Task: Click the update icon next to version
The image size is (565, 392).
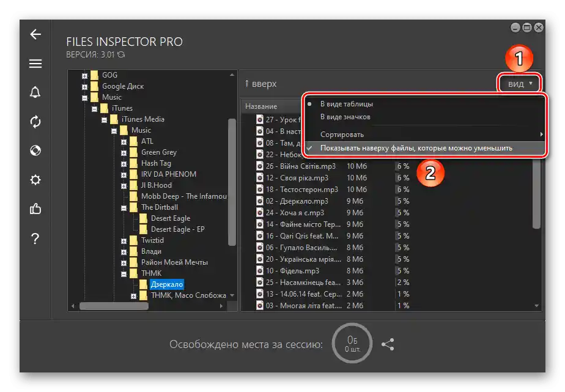Action: (121, 54)
